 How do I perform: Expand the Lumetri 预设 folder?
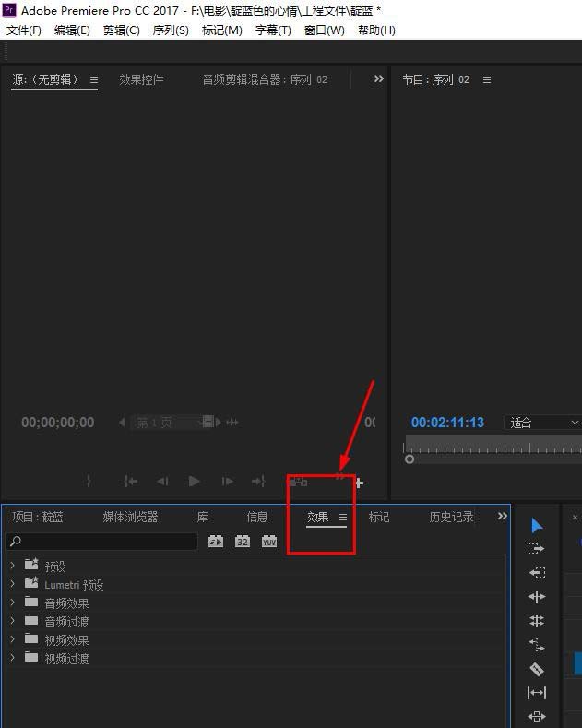pyautogui.click(x=13, y=584)
